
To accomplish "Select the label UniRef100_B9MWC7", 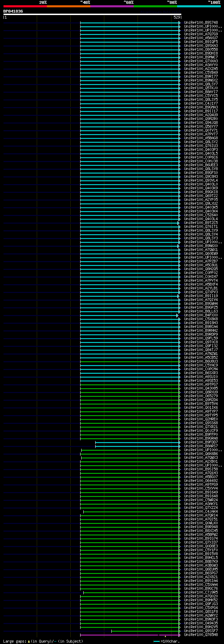I will 201,57.
